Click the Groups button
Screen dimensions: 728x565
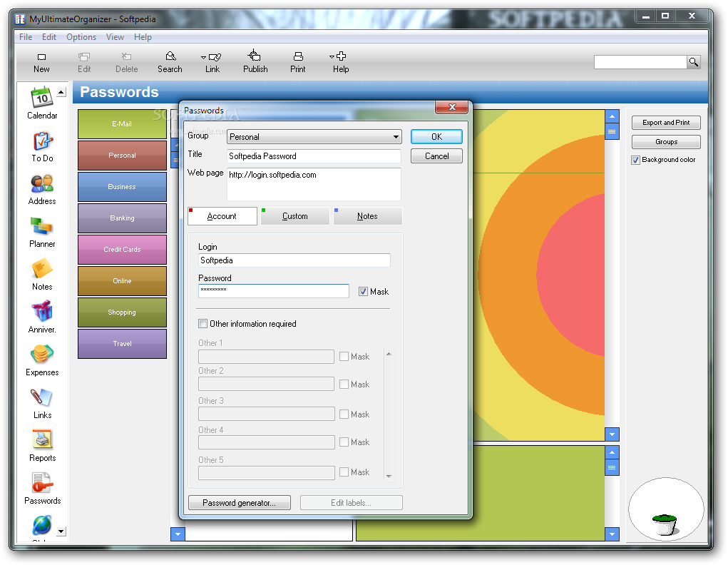666,142
